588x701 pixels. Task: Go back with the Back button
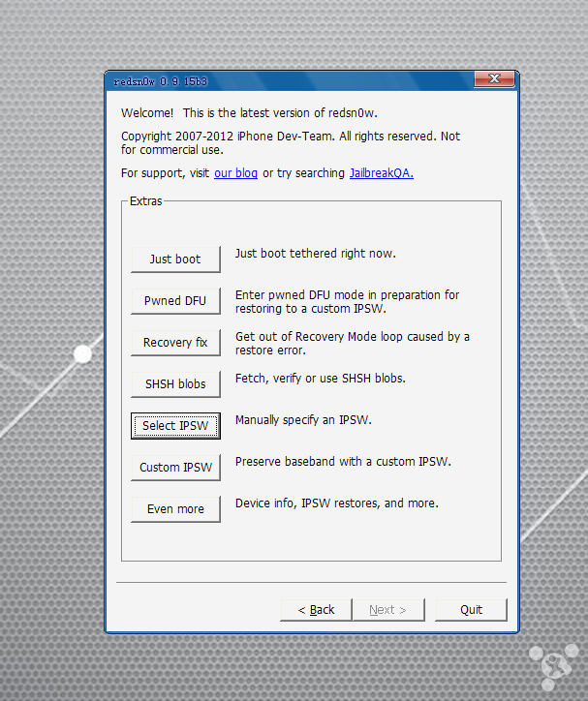coord(316,610)
